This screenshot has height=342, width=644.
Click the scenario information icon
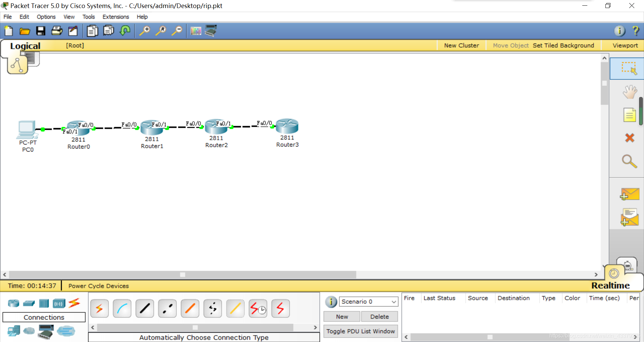pyautogui.click(x=331, y=302)
